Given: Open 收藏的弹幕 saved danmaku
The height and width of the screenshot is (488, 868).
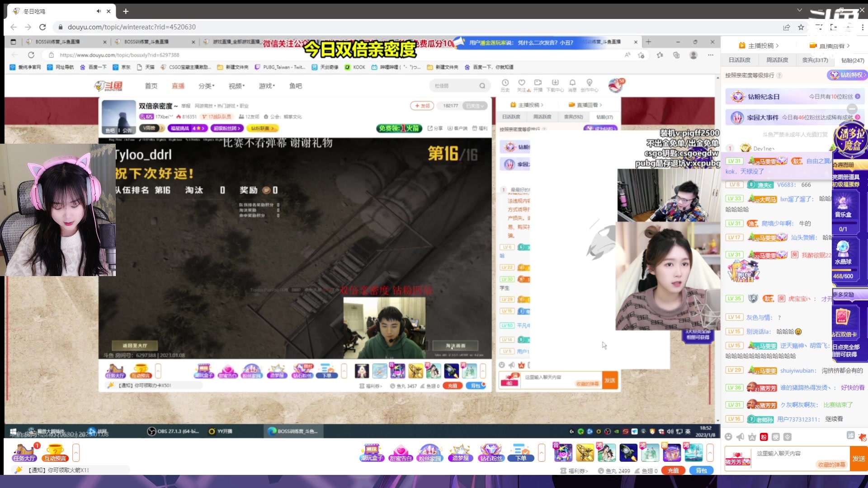Looking at the screenshot, I should pyautogui.click(x=831, y=465).
